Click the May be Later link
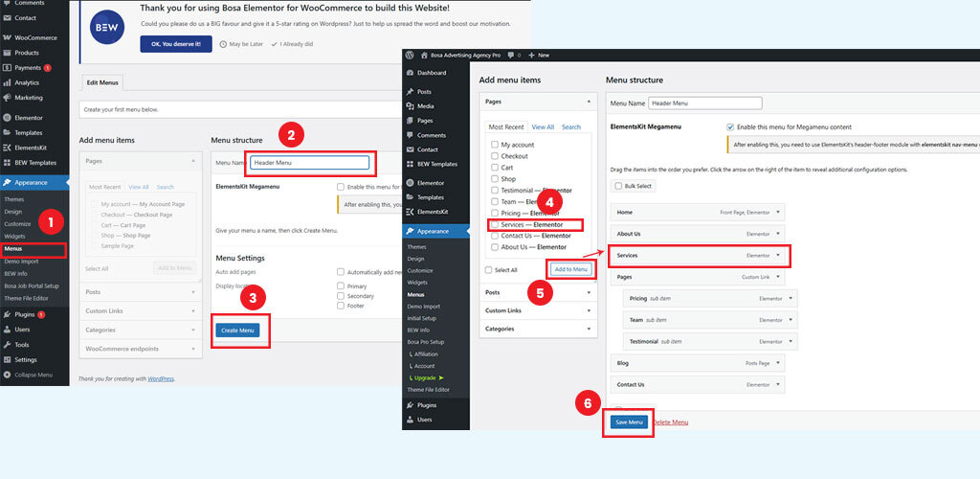The width and height of the screenshot is (980, 479). point(242,44)
